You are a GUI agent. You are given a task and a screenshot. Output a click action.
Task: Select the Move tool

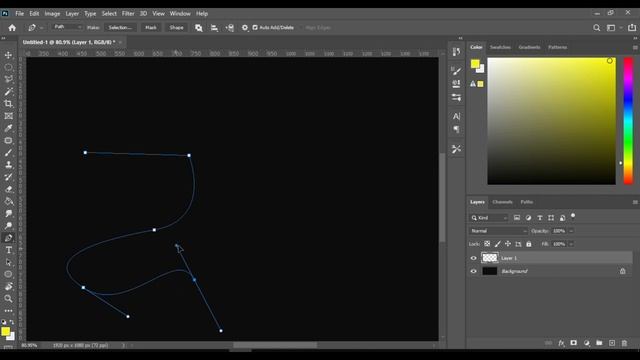8,55
